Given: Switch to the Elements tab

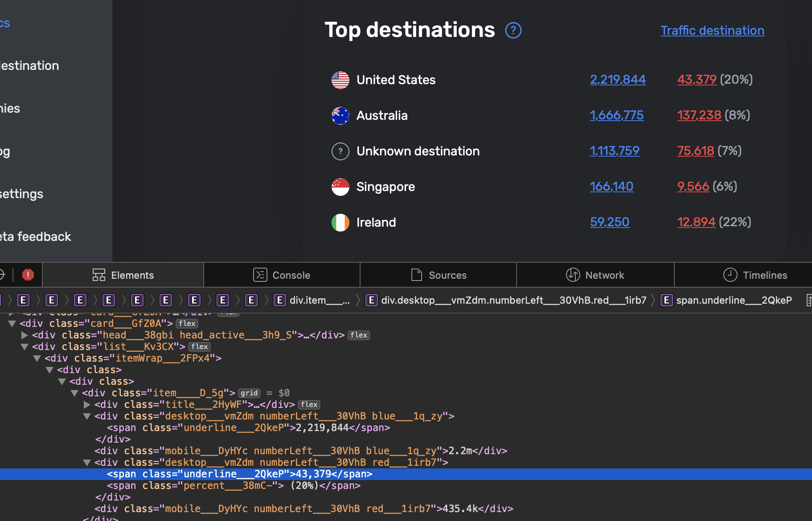Looking at the screenshot, I should click(x=123, y=275).
